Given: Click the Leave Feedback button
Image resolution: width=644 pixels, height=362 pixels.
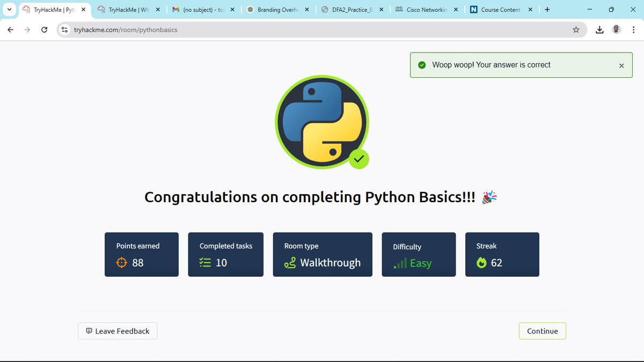Looking at the screenshot, I should tap(118, 331).
